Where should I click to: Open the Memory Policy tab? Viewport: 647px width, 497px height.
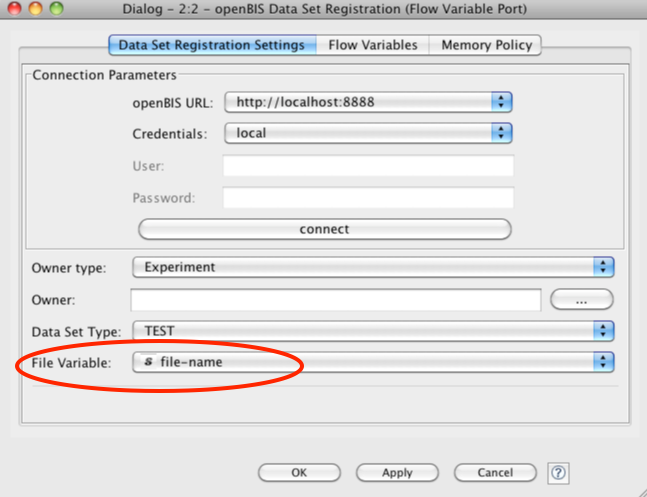tap(486, 45)
